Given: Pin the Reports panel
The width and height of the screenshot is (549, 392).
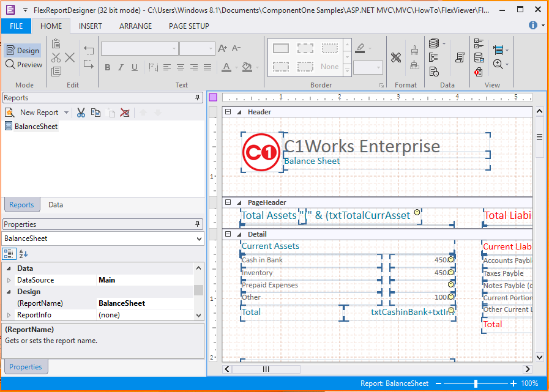Looking at the screenshot, I should [x=198, y=98].
